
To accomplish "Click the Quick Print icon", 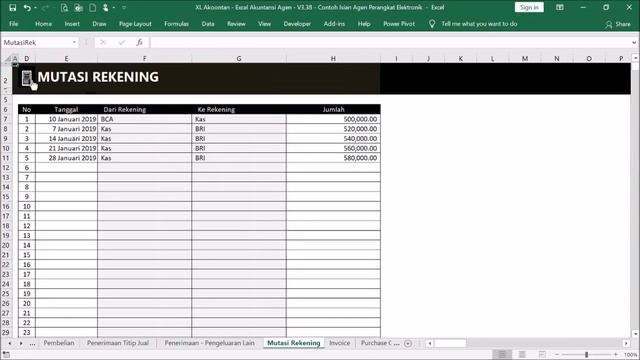I will pyautogui.click(x=78, y=7).
